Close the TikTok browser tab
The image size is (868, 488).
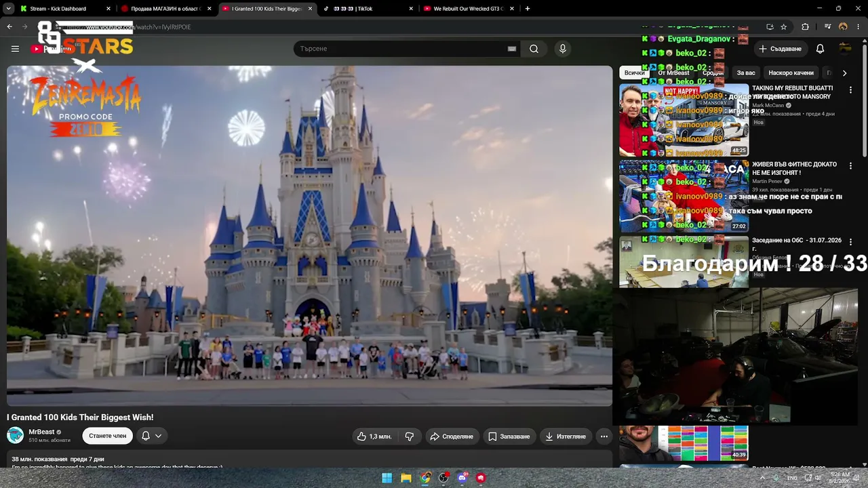tap(411, 9)
